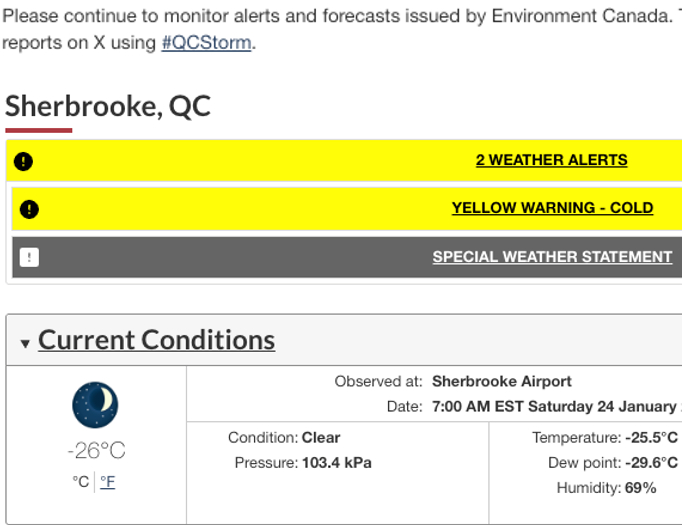Screen dimensions: 686x525
Task: Click the Humidity 69% value
Action: coord(640,488)
